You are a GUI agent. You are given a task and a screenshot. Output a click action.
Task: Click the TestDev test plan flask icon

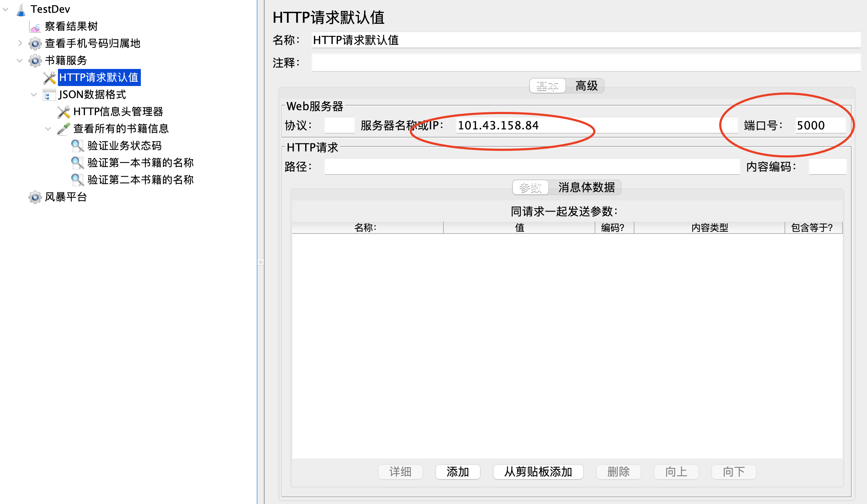click(x=21, y=10)
